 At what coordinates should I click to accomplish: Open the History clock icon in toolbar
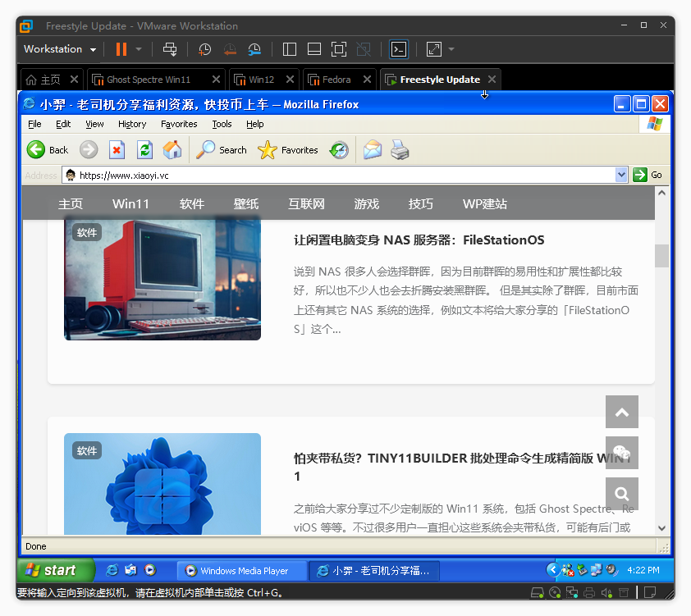[339, 150]
